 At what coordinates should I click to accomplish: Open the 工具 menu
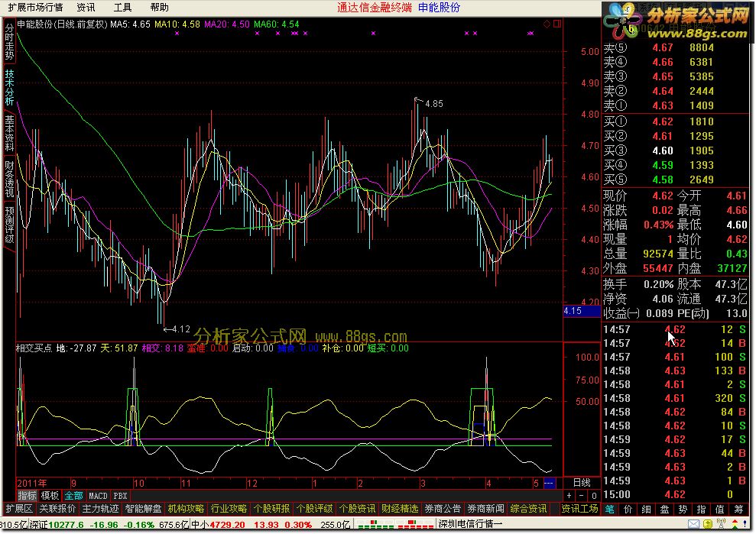tap(122, 7)
